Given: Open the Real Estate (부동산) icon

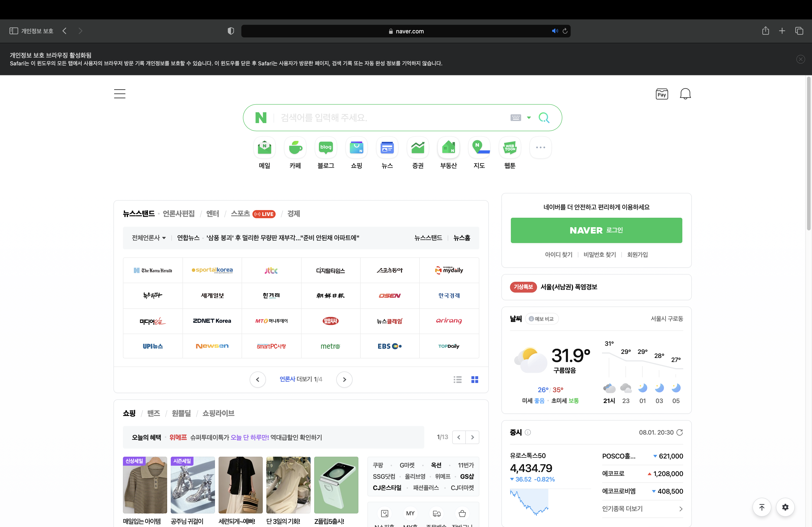Looking at the screenshot, I should pyautogui.click(x=449, y=148).
